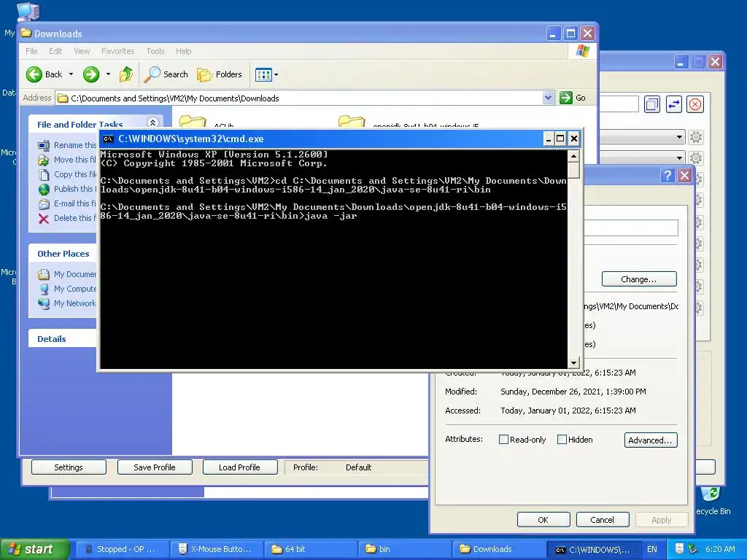
Task: Open the Start menu
Action: pos(34,549)
